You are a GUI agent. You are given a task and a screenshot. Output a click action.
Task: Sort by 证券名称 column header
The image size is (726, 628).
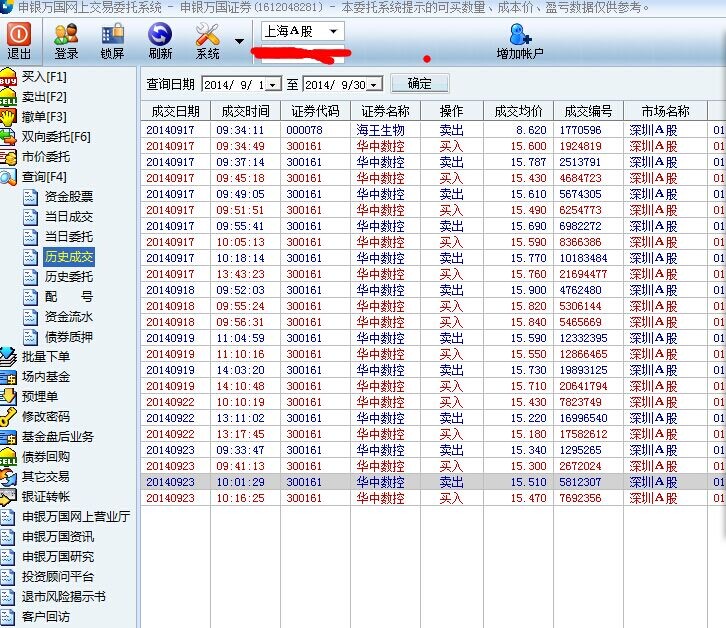click(x=385, y=111)
